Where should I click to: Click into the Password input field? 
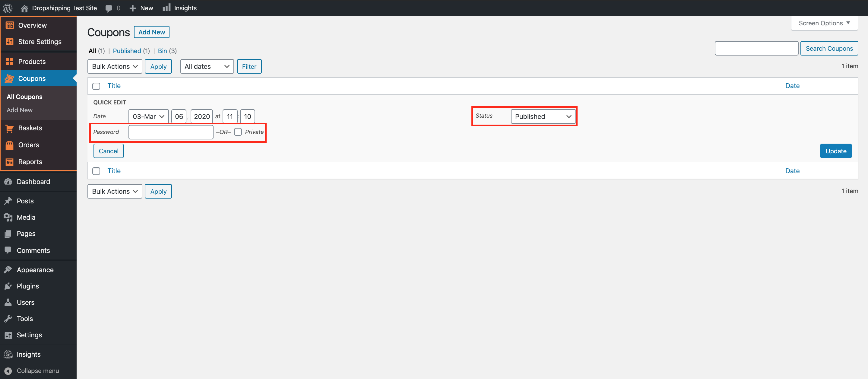point(171,132)
